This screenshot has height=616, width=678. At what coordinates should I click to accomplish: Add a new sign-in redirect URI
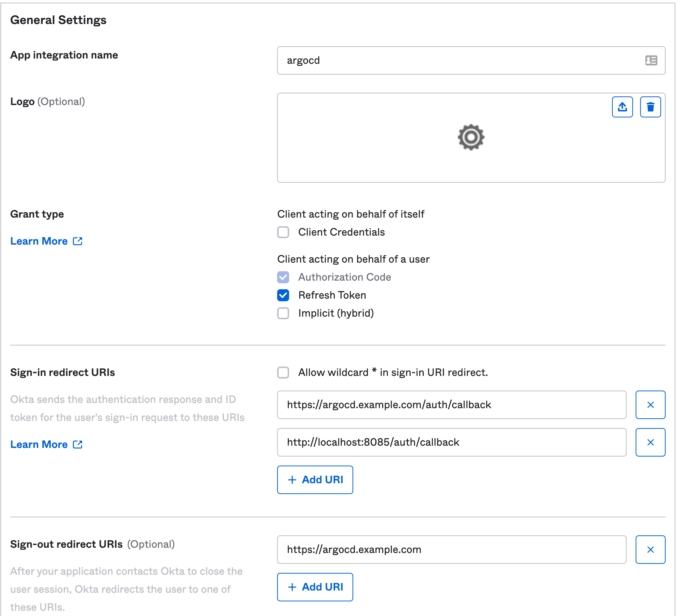click(315, 480)
